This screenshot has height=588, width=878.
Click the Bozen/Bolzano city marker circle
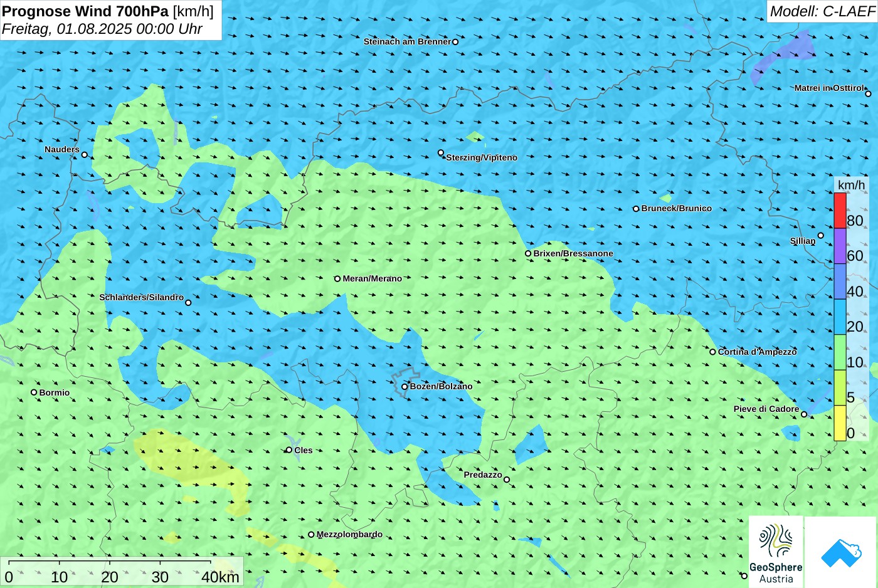pyautogui.click(x=405, y=387)
